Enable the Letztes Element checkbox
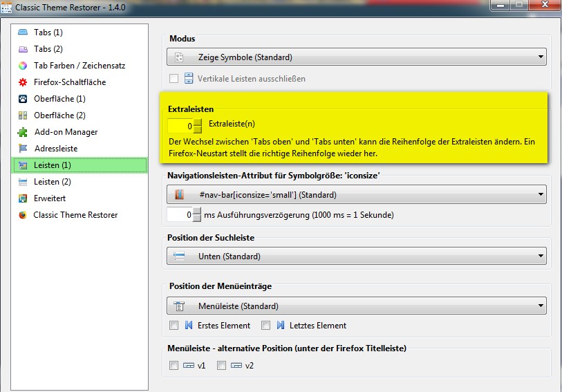 pos(265,326)
